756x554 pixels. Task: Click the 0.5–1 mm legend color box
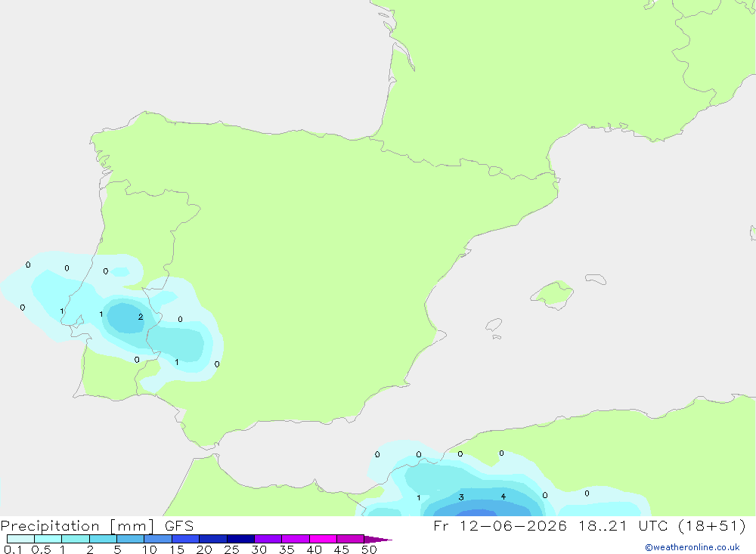48,539
